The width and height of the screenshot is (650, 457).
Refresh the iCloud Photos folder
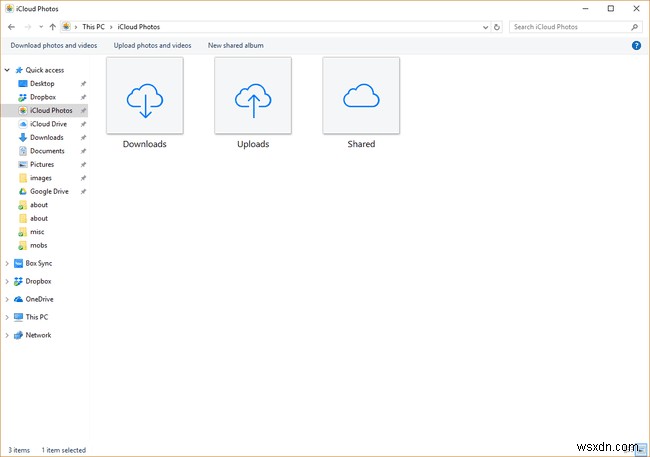point(497,27)
